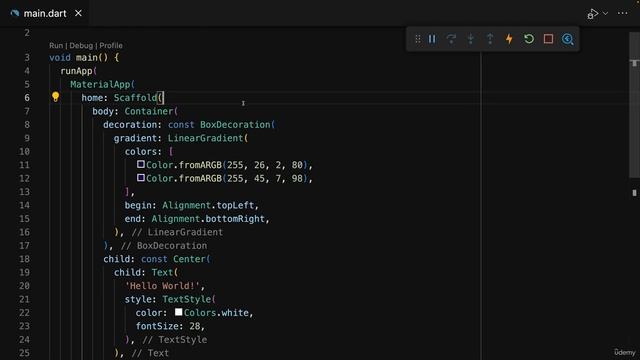Viewport: 640px width, 360px height.
Task: Click the run/debug icon in the editor title bar
Action: [593, 14]
